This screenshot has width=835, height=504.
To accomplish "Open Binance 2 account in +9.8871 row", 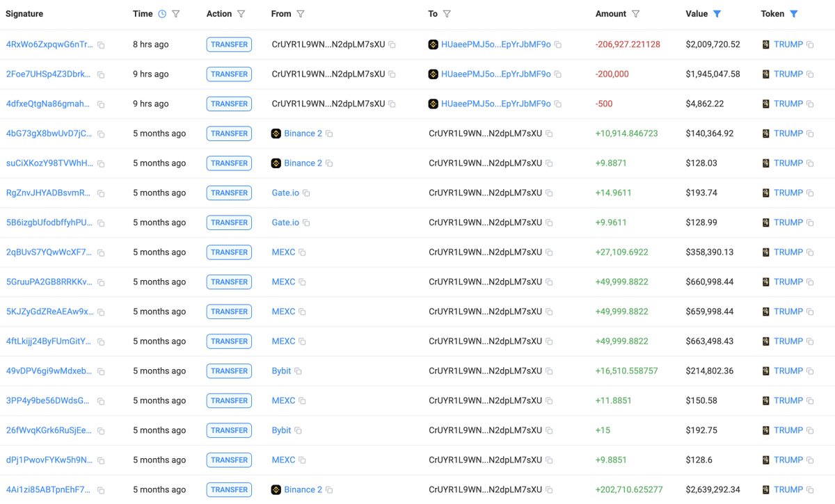I will (303, 163).
